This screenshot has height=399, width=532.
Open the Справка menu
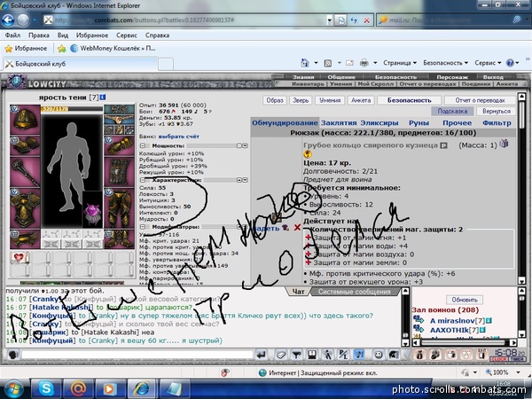157,35
